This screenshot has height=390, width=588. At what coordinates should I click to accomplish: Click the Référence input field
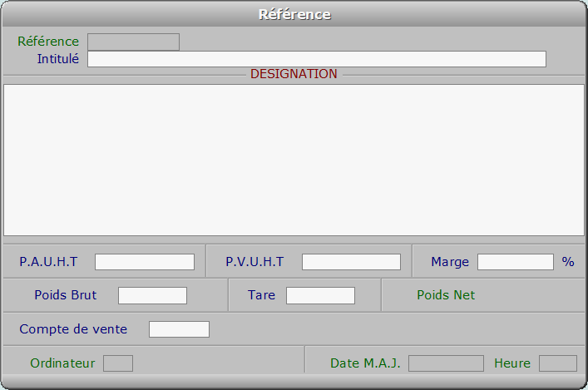point(133,42)
